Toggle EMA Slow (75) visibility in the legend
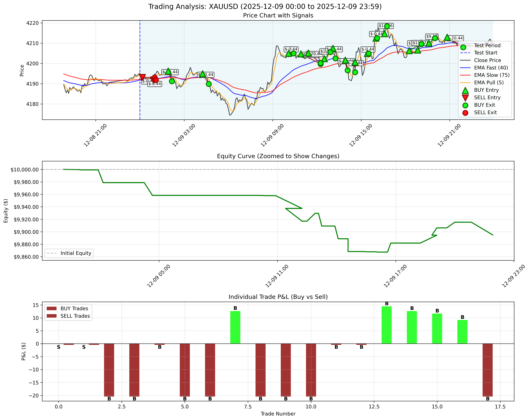This screenshot has width=530, height=420. coord(491,75)
